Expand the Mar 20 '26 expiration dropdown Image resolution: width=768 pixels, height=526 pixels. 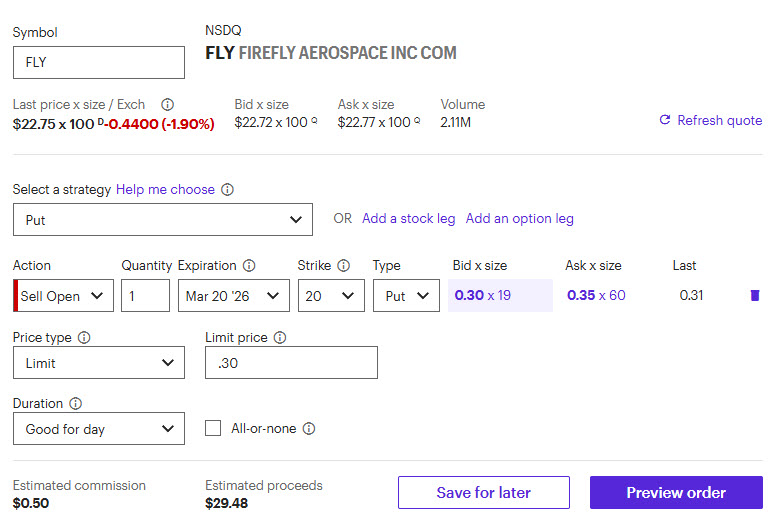[x=233, y=296]
